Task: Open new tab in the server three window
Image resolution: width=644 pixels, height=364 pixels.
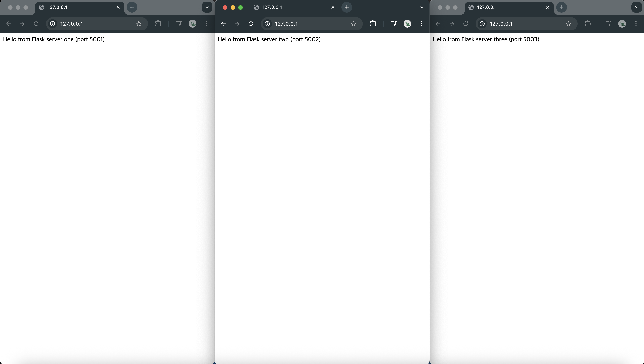Action: pyautogui.click(x=561, y=7)
